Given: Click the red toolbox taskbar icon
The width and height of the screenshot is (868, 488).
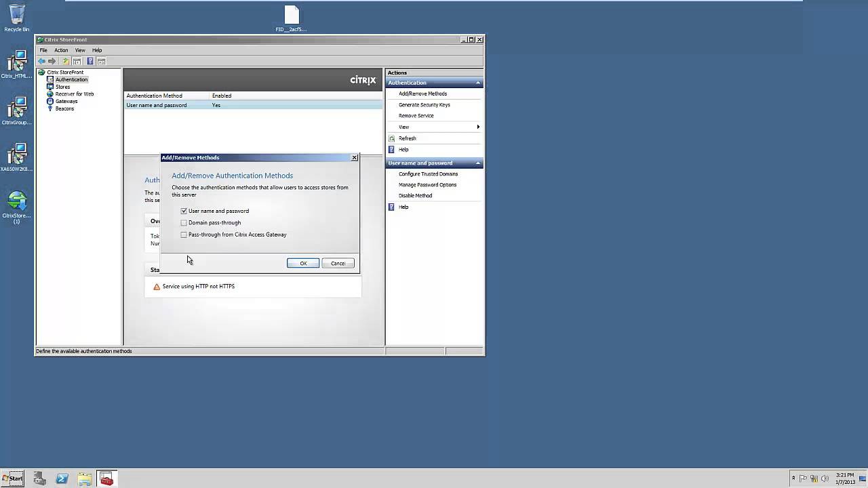Looking at the screenshot, I should [106, 479].
